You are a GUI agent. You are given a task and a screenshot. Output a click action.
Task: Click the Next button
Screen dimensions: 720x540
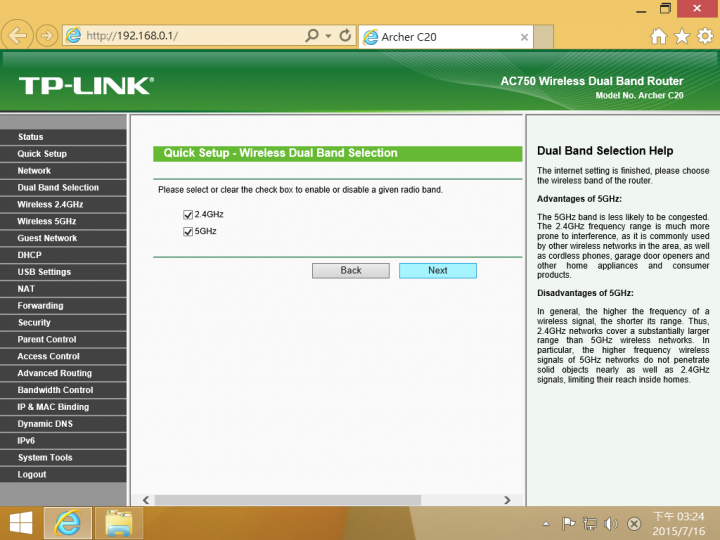[438, 270]
